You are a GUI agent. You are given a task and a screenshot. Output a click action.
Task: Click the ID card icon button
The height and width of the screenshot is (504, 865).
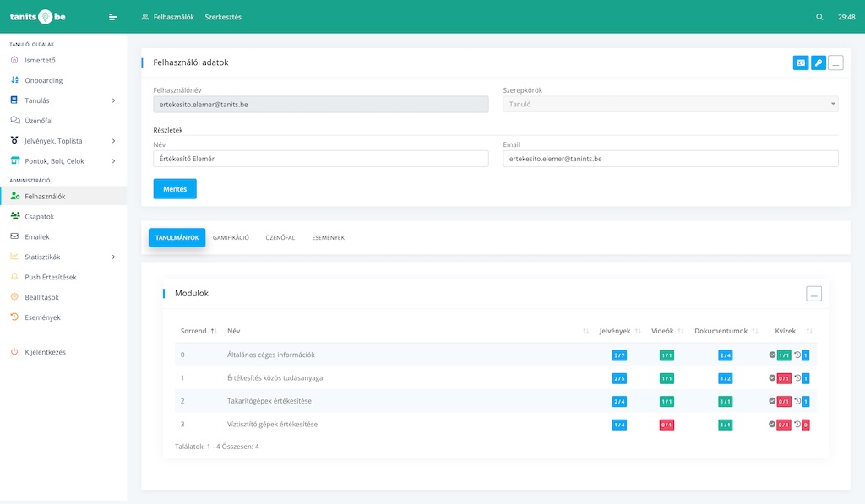pyautogui.click(x=800, y=62)
